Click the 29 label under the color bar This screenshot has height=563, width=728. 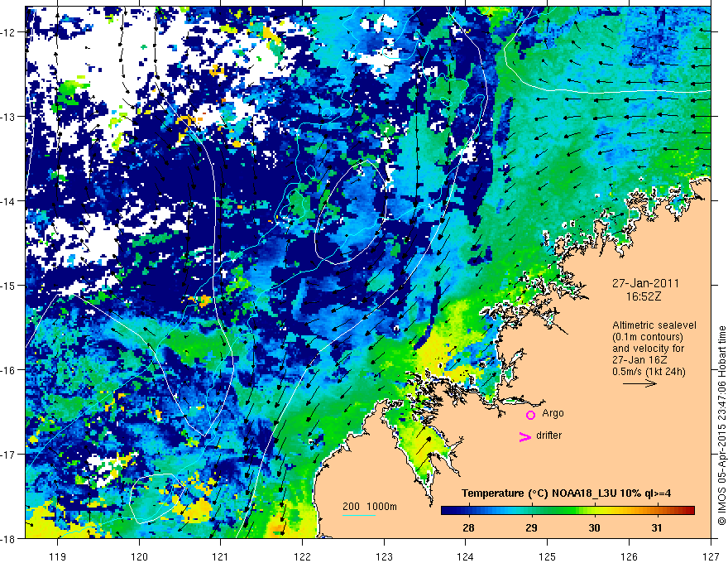[531, 527]
